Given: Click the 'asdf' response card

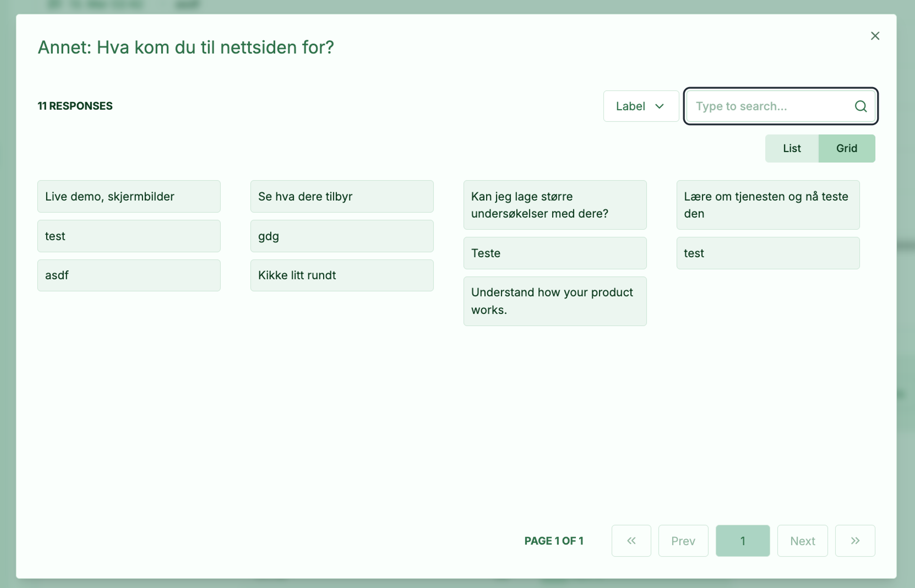Looking at the screenshot, I should [x=129, y=275].
